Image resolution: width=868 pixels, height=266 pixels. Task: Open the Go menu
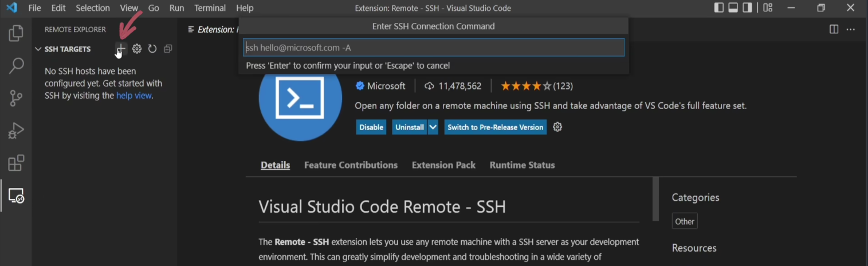coord(154,8)
